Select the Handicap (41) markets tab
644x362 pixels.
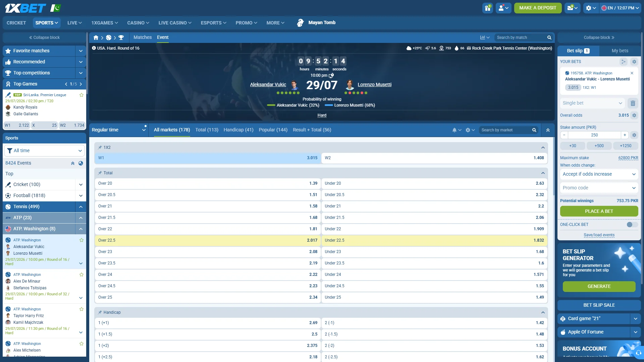coord(238,130)
